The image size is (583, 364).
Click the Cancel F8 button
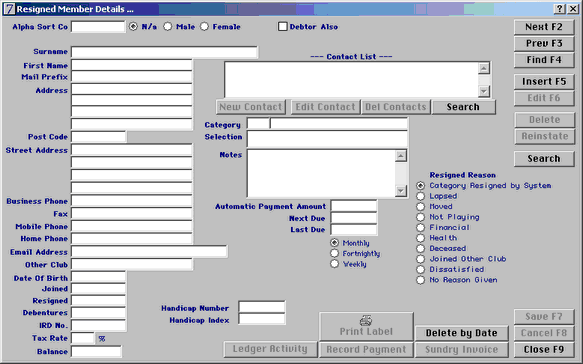click(x=544, y=333)
